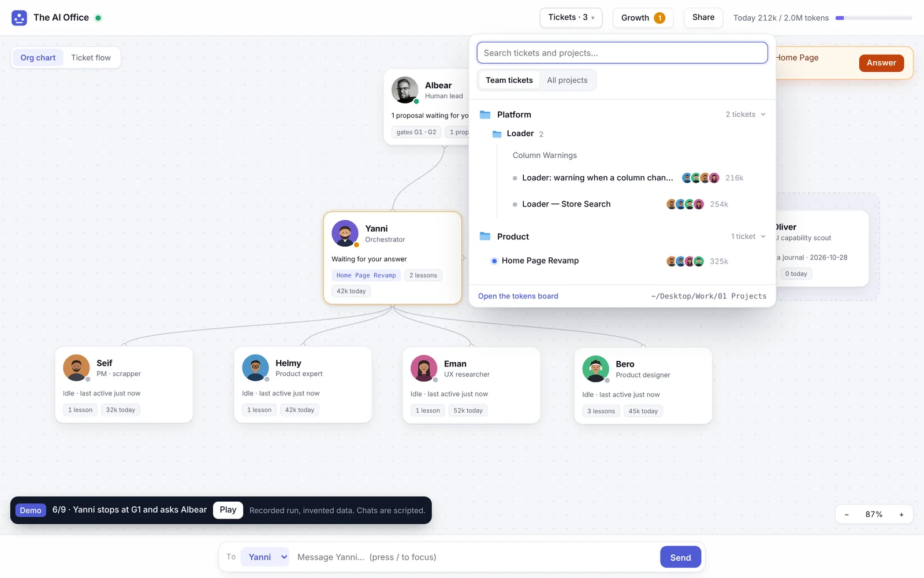Switch to Ticket flow view
Image resolution: width=924 pixels, height=578 pixels.
click(x=91, y=58)
